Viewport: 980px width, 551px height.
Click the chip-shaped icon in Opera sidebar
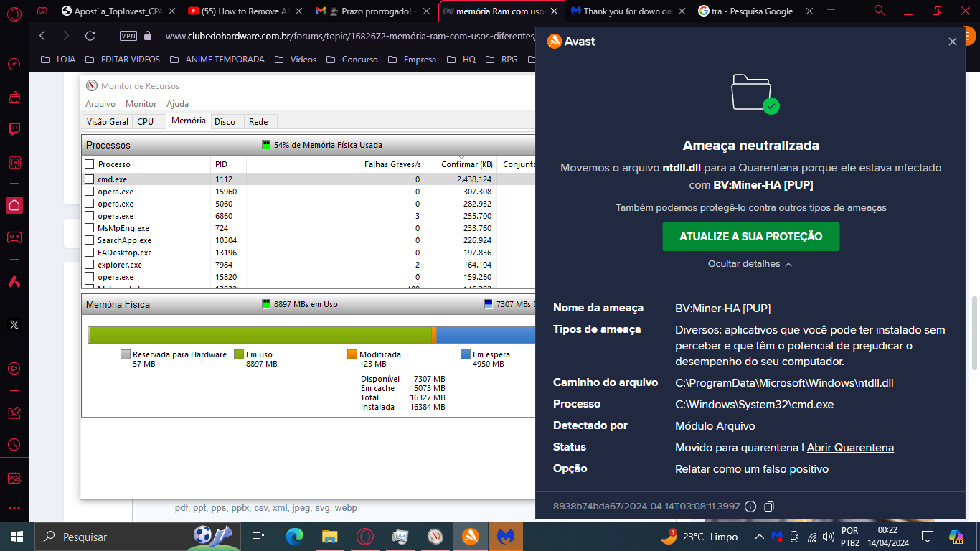pyautogui.click(x=14, y=162)
